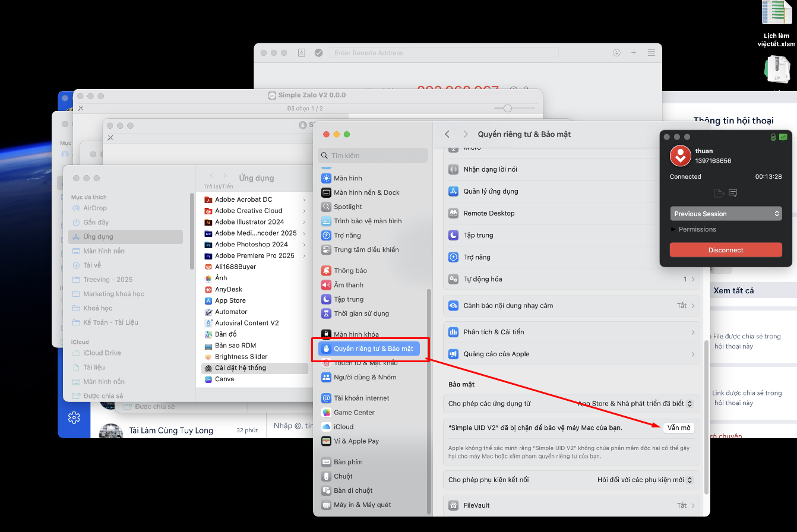This screenshot has width=797, height=532.
Task: Open Nhận dạng lời nói privacy row
Action: tap(571, 169)
